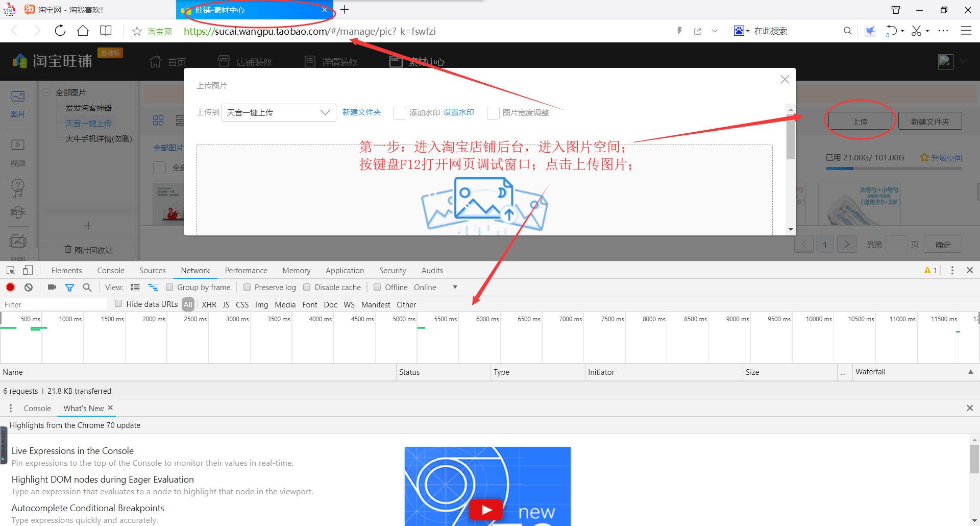Tick the Hide data URLs checkbox
The width and height of the screenshot is (980, 526).
118,304
